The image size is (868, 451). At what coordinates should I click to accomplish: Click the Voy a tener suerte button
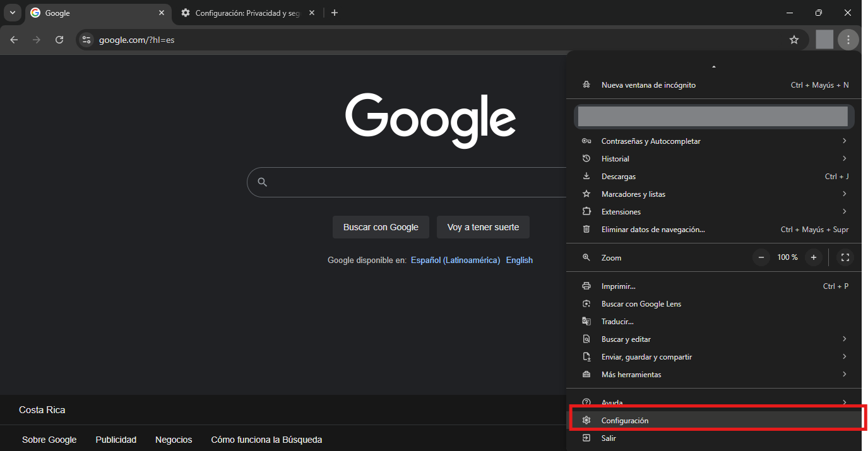point(483,227)
